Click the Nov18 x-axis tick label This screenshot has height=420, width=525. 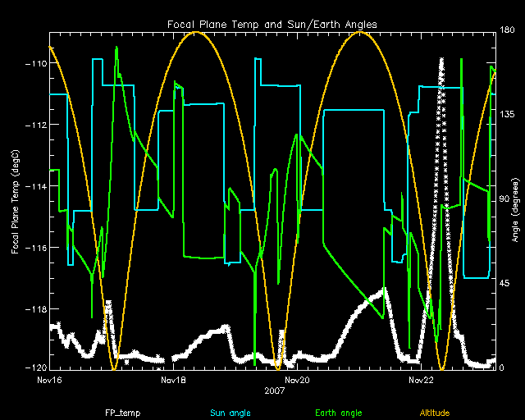click(x=172, y=380)
